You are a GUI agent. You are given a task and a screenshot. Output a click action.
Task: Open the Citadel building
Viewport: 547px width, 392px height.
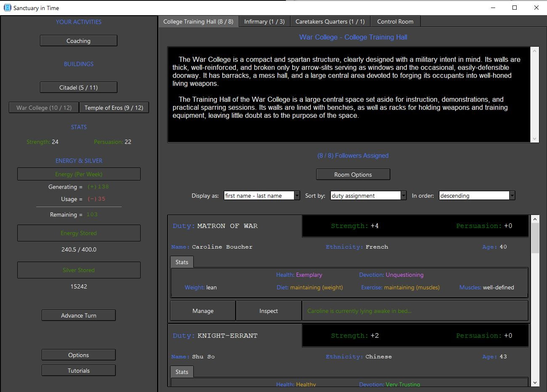(x=78, y=87)
